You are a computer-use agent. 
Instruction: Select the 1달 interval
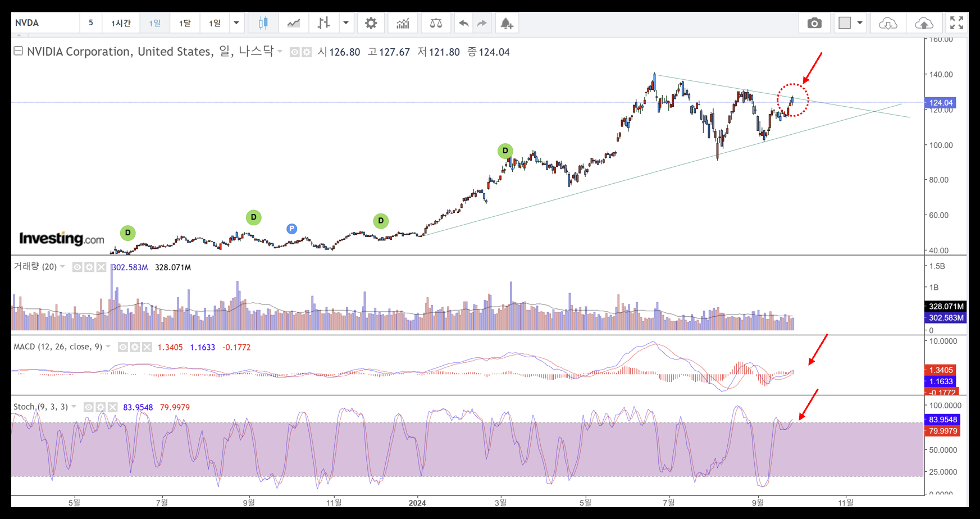pyautogui.click(x=185, y=23)
